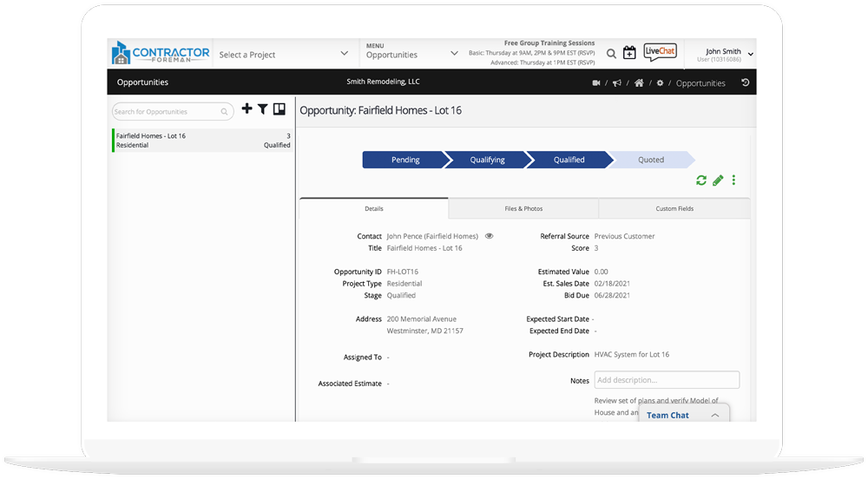Open the MENU Opportunities dropdown
The width and height of the screenshot is (868, 479).
[412, 54]
